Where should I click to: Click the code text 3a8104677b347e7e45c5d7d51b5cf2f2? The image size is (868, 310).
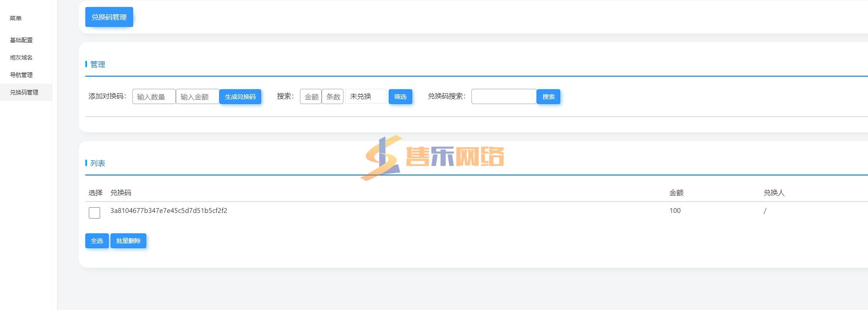pyautogui.click(x=169, y=211)
